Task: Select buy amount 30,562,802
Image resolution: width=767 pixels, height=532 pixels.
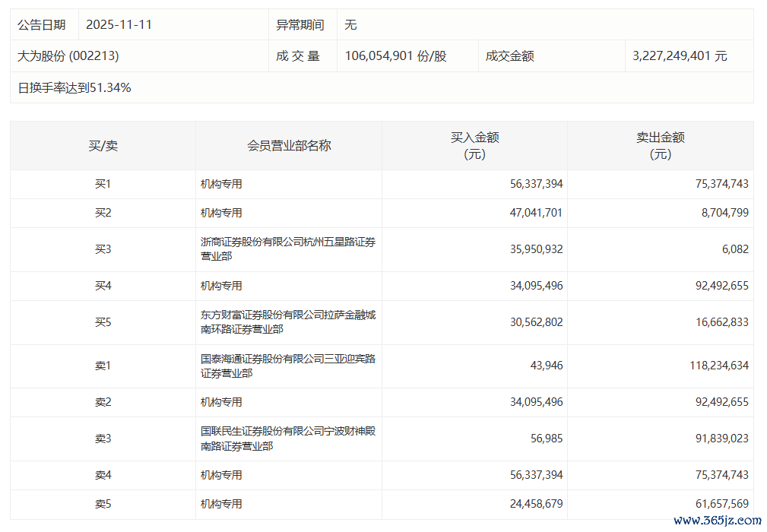Action: click(x=537, y=322)
